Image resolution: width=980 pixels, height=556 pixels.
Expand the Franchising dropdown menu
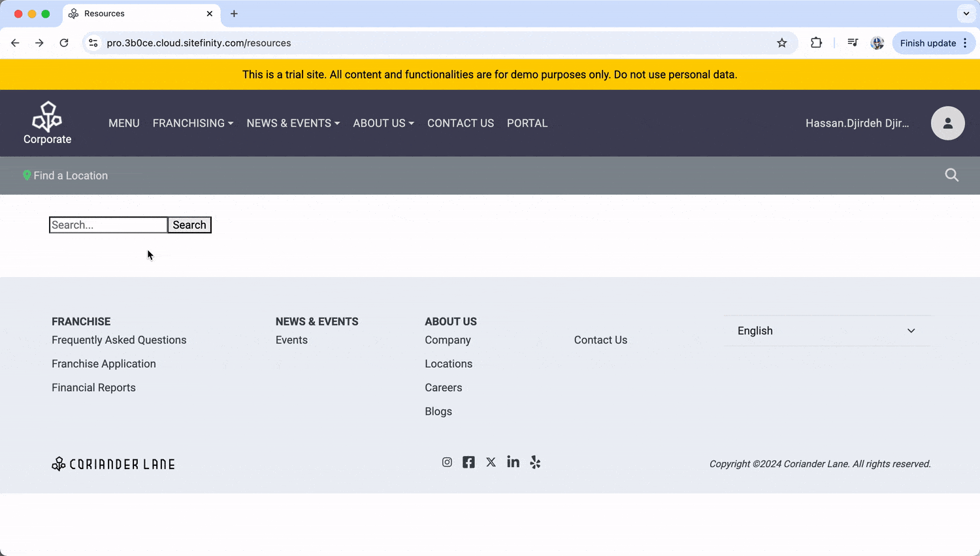click(193, 123)
